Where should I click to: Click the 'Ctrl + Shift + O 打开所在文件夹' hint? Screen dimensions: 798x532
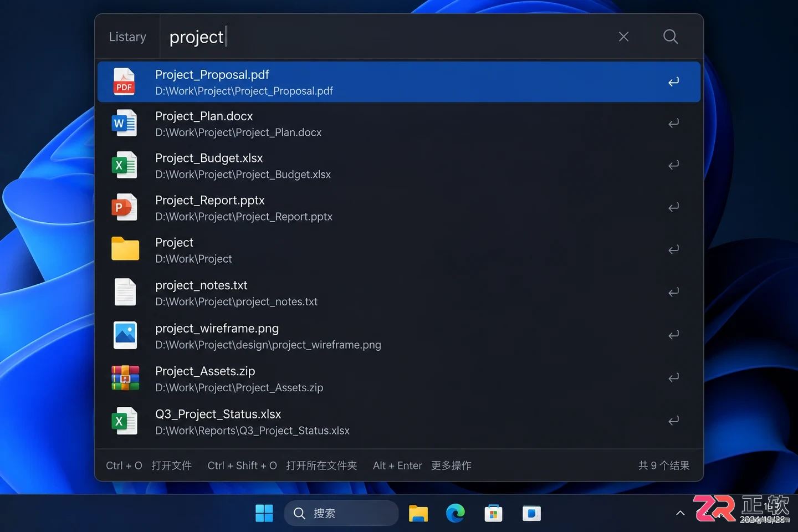coord(282,465)
